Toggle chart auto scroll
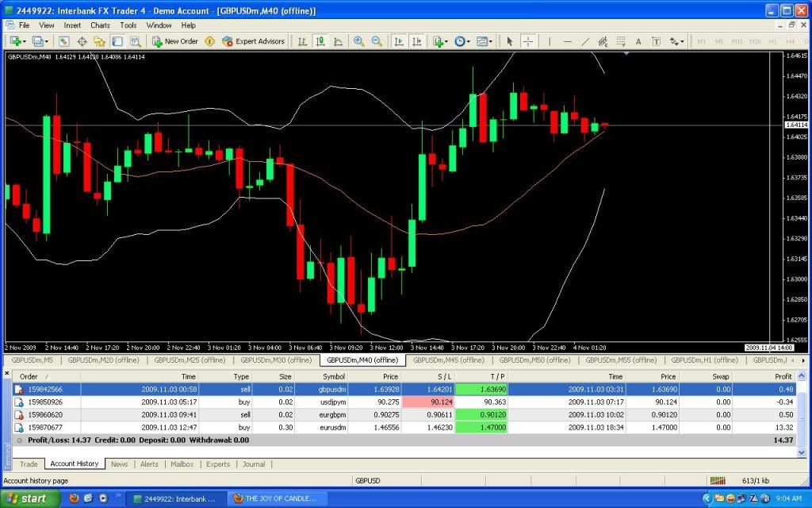812x508 pixels. pos(399,41)
